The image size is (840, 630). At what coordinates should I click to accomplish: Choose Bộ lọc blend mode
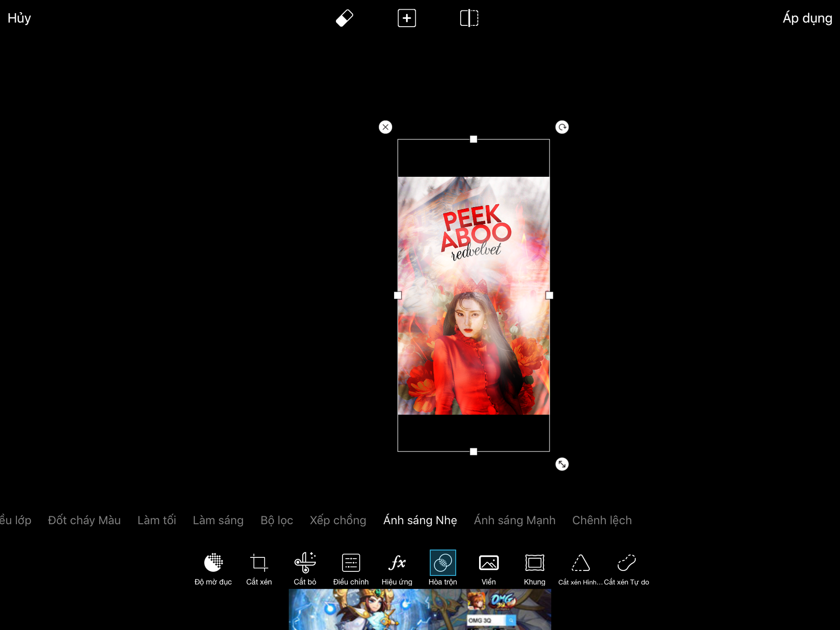[x=277, y=520]
